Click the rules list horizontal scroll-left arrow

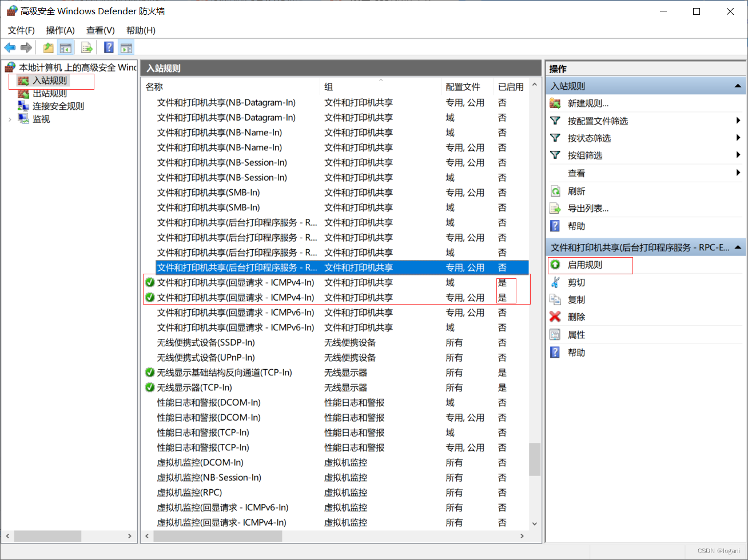pos(148,536)
